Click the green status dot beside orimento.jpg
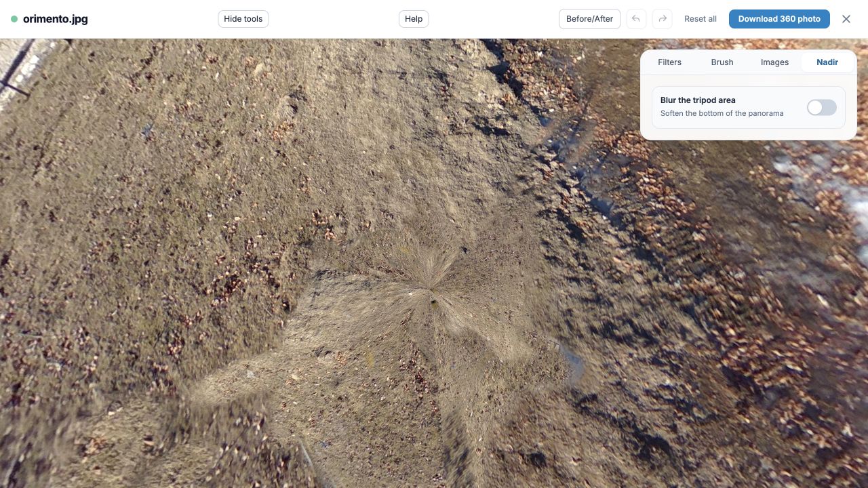The width and height of the screenshot is (868, 488). (14, 19)
